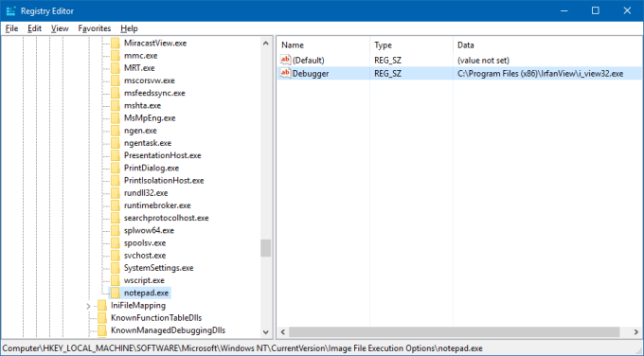Maximize the Registry Editor window
Viewport: 644px width, 356px height.
596,10
